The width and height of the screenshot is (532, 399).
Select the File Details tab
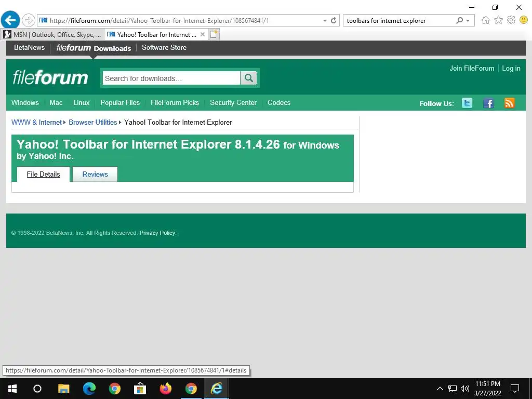(x=44, y=174)
